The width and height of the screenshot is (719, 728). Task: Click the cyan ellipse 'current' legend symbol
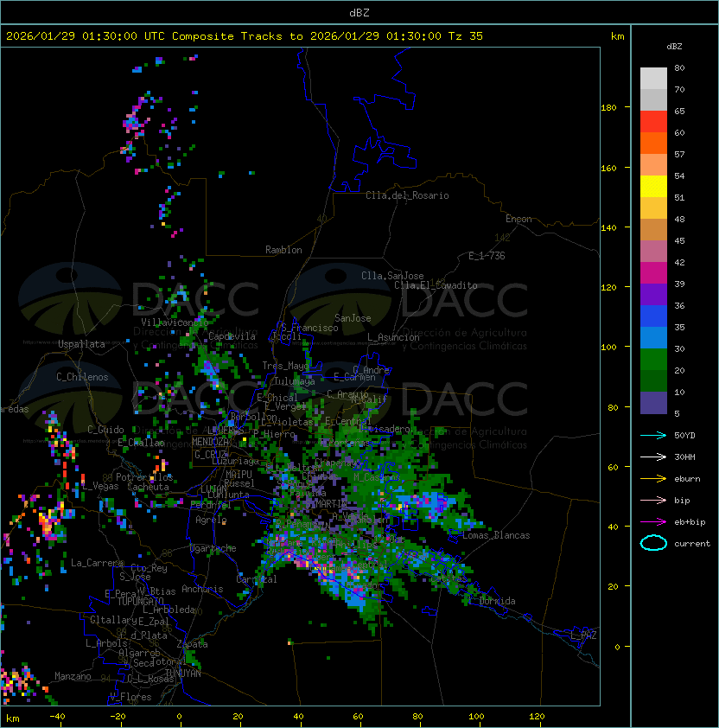tap(653, 543)
